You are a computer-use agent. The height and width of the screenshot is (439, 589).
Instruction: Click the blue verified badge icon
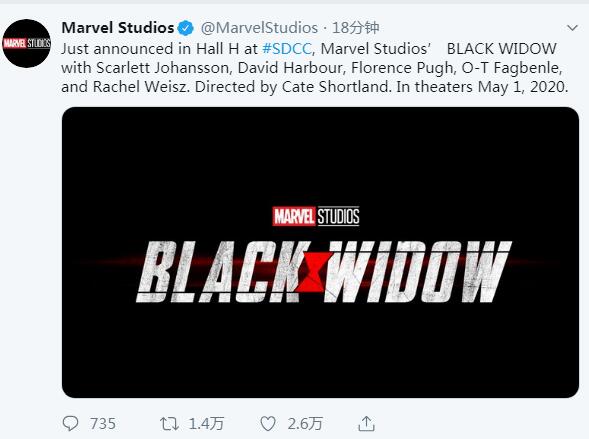(185, 28)
